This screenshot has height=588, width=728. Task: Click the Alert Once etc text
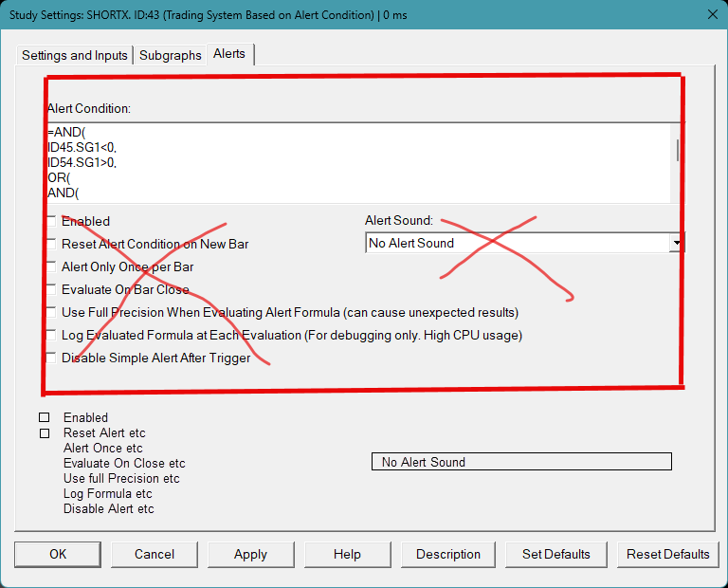(x=103, y=449)
